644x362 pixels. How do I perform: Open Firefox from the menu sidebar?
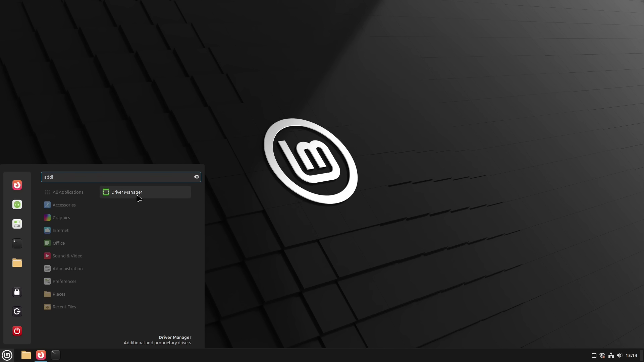coord(17,185)
